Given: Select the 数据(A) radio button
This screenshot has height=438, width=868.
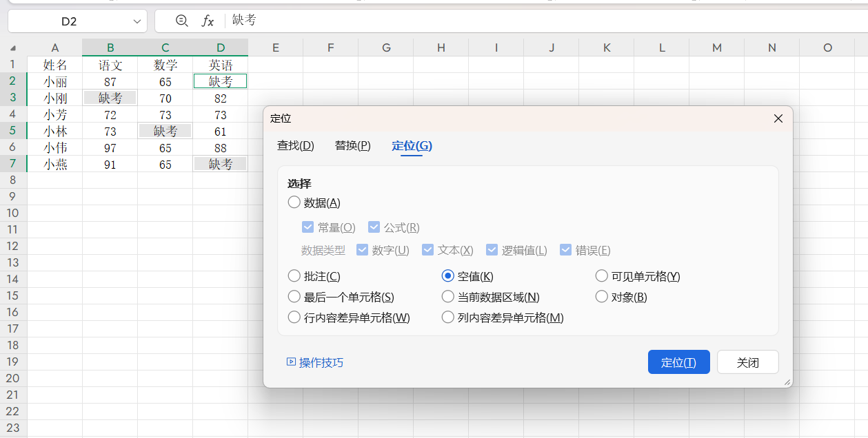Looking at the screenshot, I should (x=293, y=202).
